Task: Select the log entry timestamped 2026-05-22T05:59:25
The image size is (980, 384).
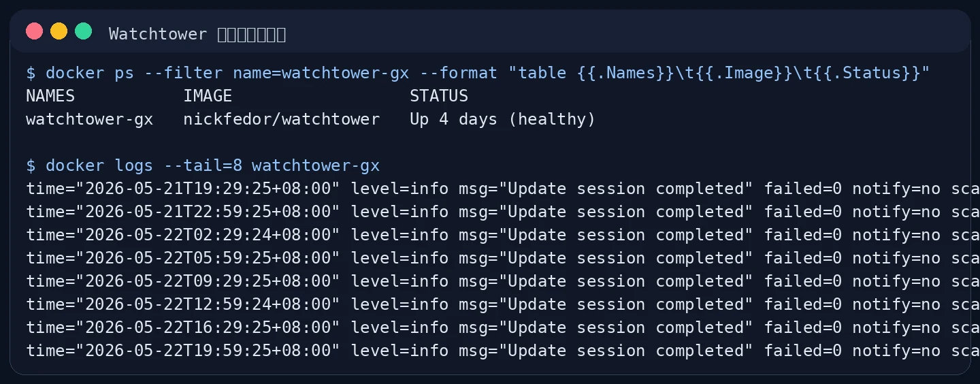Action: 503,258
